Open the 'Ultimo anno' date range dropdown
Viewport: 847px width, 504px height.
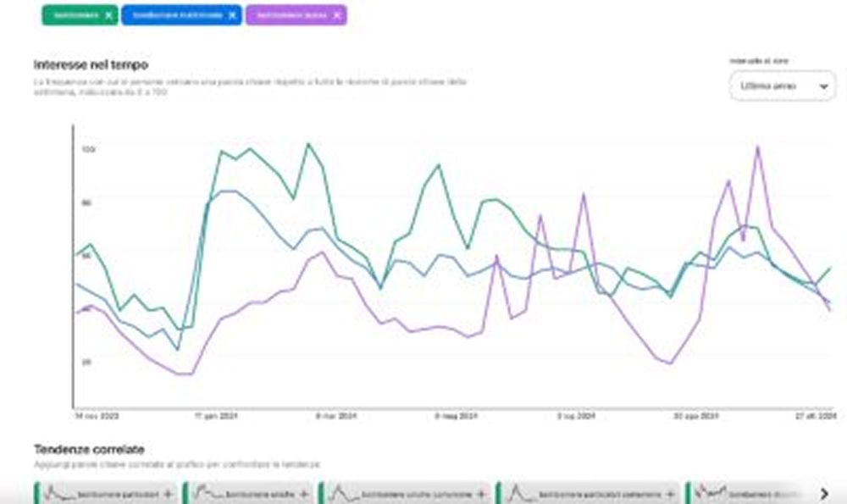click(x=782, y=86)
